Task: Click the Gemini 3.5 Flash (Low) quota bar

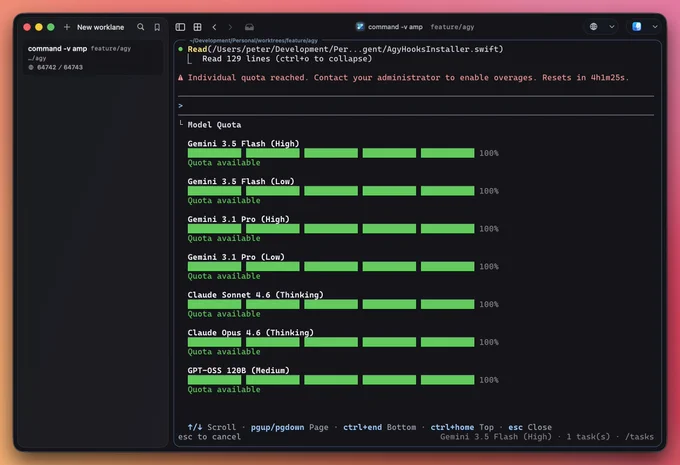Action: (331, 191)
